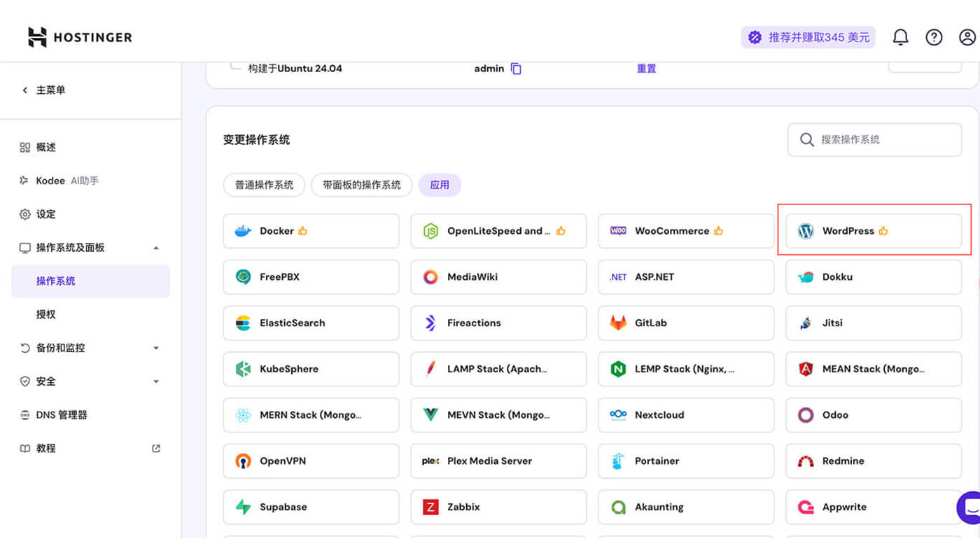The image size is (980, 560).
Task: Choose the Appwrite app
Action: coord(874,507)
